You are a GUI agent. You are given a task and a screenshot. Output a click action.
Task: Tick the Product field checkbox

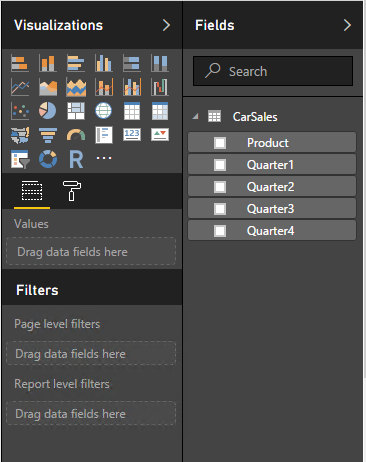[x=220, y=143]
